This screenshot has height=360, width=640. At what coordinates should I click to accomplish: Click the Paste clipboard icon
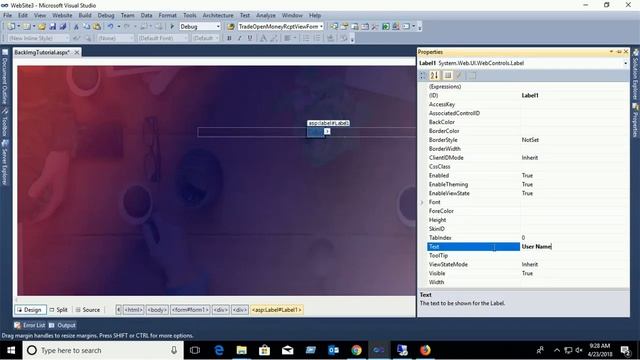tap(97, 27)
